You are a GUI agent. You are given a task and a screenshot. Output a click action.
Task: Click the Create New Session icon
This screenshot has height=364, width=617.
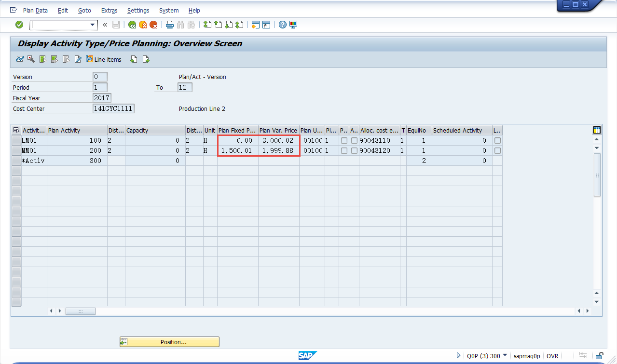pyautogui.click(x=256, y=25)
